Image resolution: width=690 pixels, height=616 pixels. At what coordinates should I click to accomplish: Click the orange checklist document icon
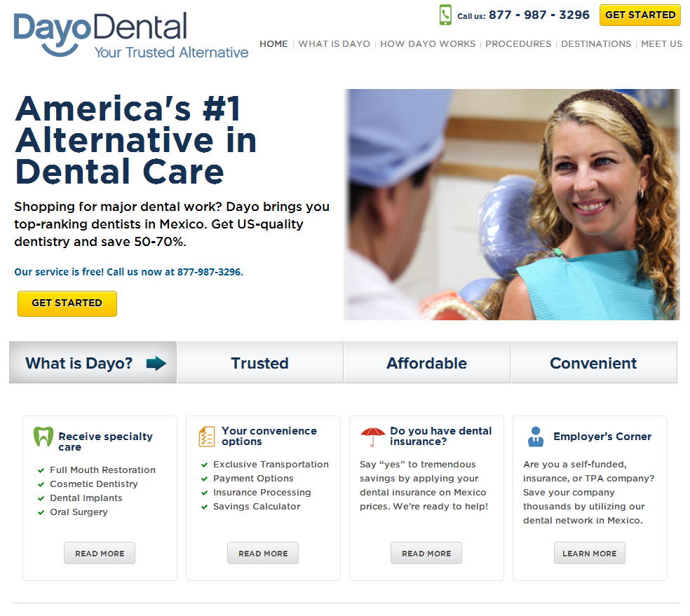pyautogui.click(x=206, y=436)
